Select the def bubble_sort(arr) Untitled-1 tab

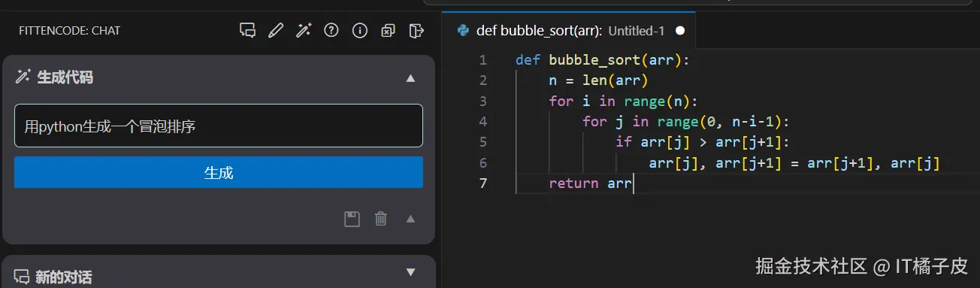(569, 31)
